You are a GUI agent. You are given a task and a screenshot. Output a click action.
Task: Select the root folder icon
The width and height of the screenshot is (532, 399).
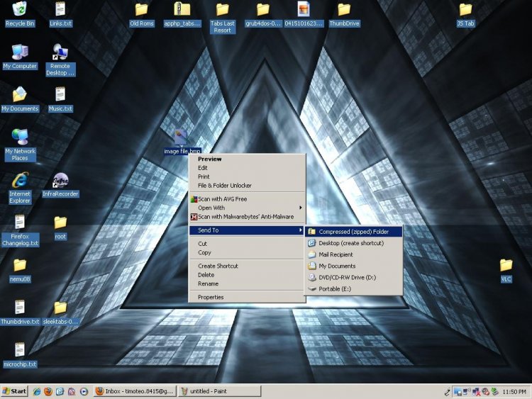[60, 227]
